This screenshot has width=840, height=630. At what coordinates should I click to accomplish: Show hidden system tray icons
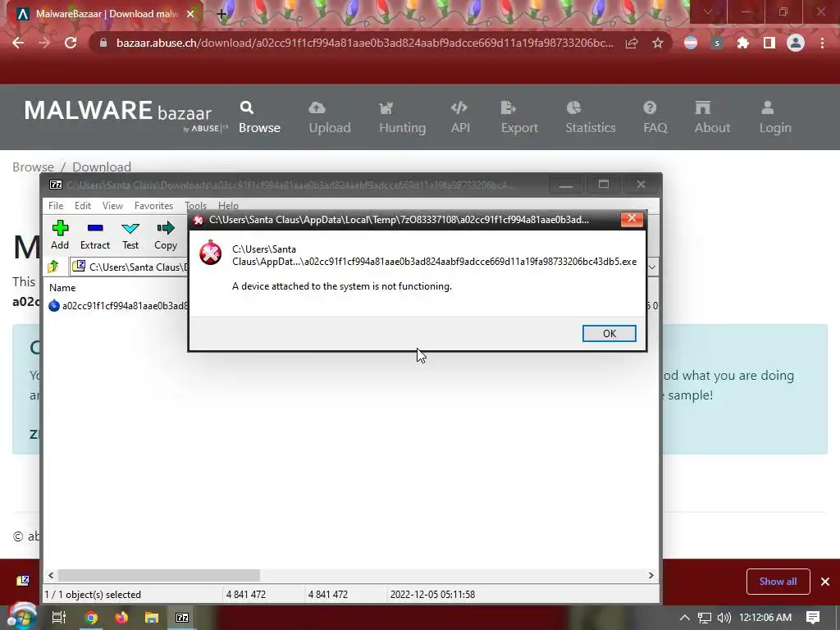684,618
